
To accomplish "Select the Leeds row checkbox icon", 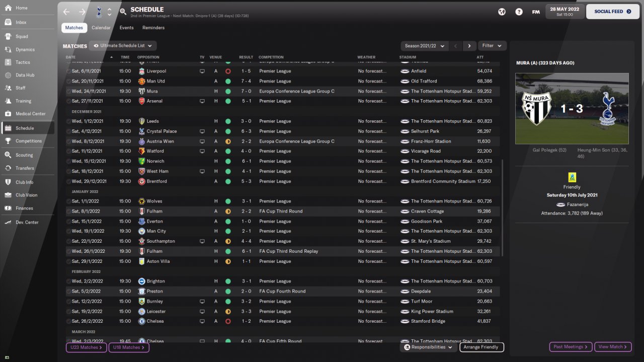I will 68,121.
